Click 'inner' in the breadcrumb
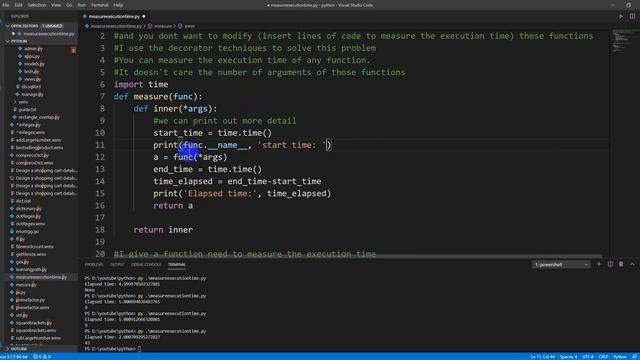 tap(189, 26)
